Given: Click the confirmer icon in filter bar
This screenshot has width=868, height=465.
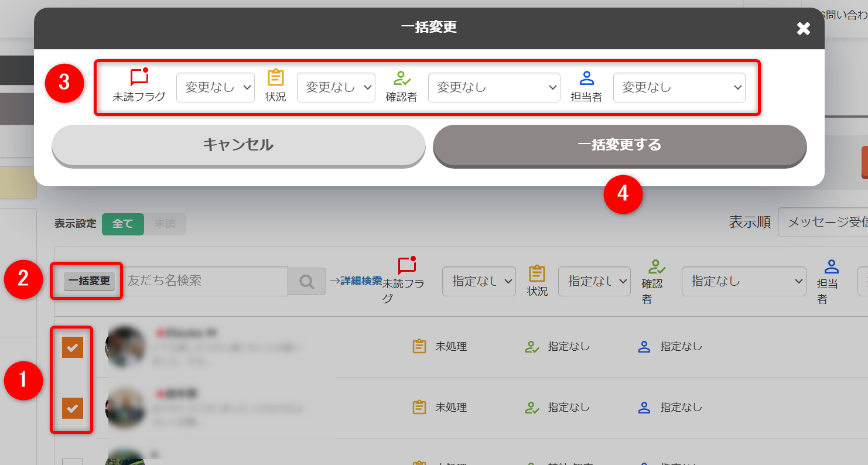Looking at the screenshot, I should (657, 267).
